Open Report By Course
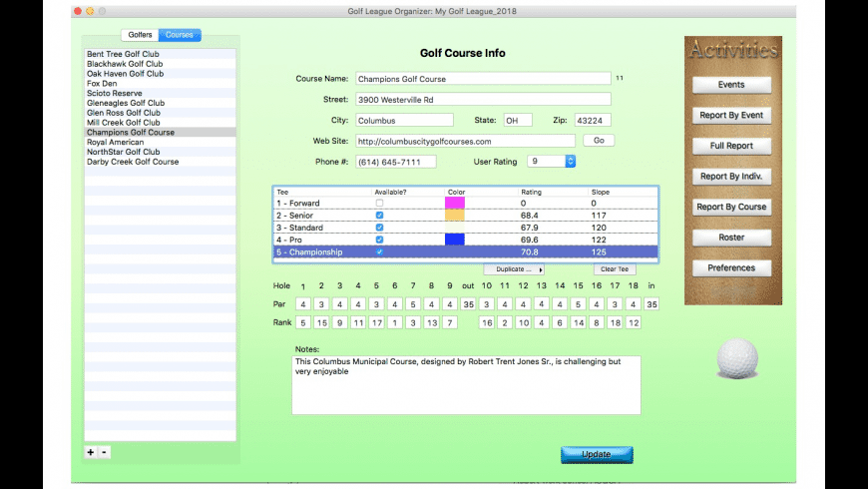Viewport: 868px width, 489px height. 731,207
